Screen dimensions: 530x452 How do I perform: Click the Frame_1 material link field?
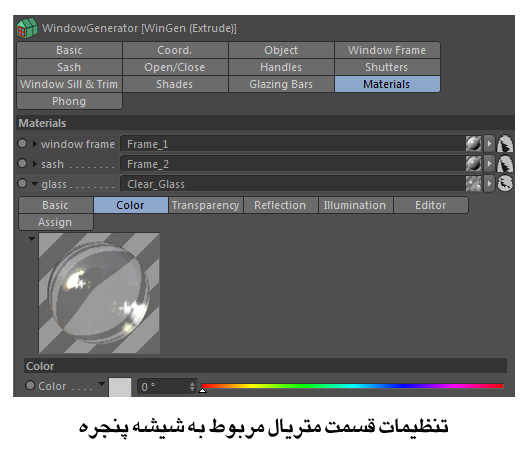pyautogui.click(x=293, y=144)
